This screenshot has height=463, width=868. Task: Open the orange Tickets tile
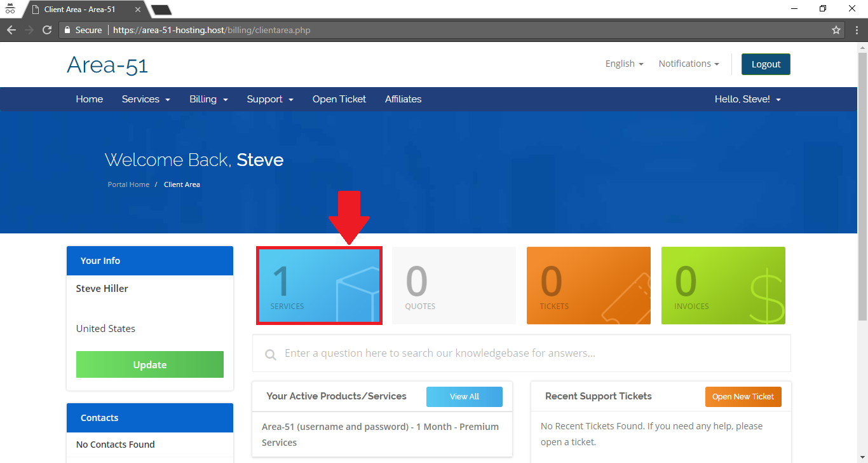588,286
